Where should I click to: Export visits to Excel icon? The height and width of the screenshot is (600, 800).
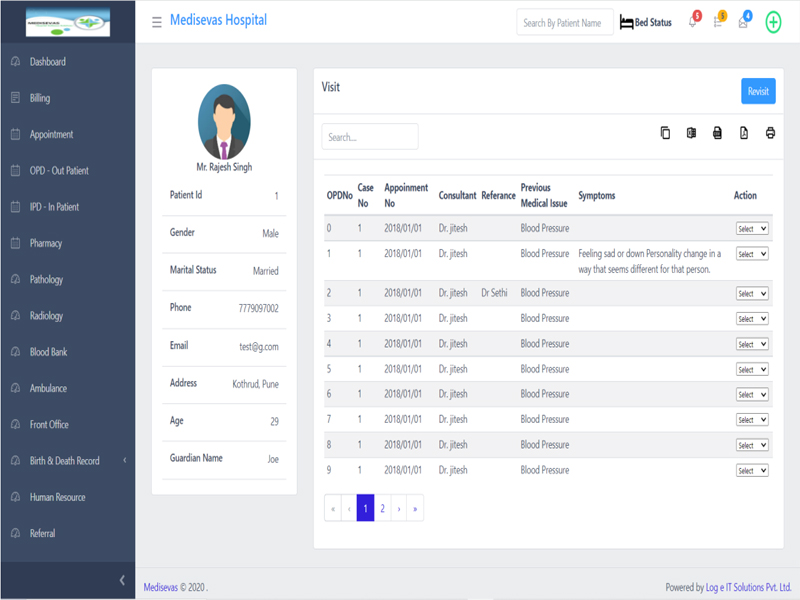click(691, 133)
